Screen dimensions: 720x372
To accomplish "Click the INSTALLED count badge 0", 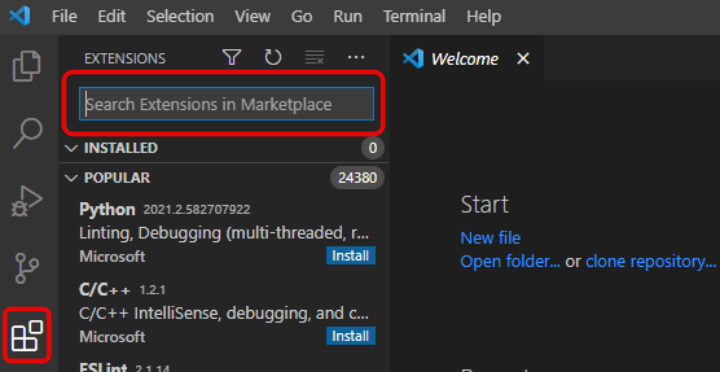I will (372, 148).
